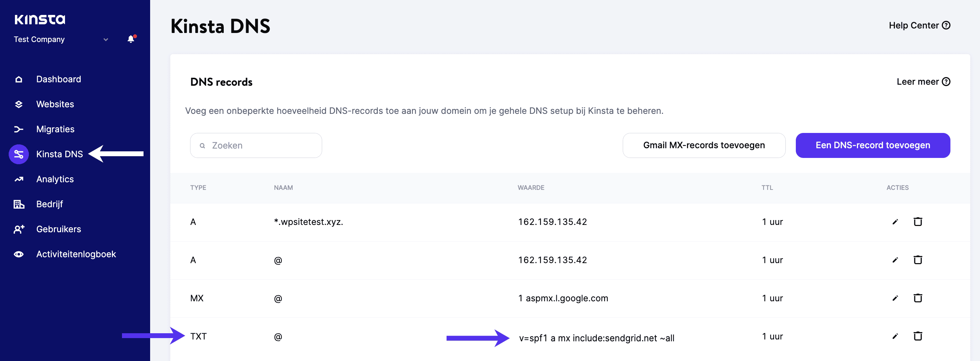Click the TTL column header

pos(767,188)
